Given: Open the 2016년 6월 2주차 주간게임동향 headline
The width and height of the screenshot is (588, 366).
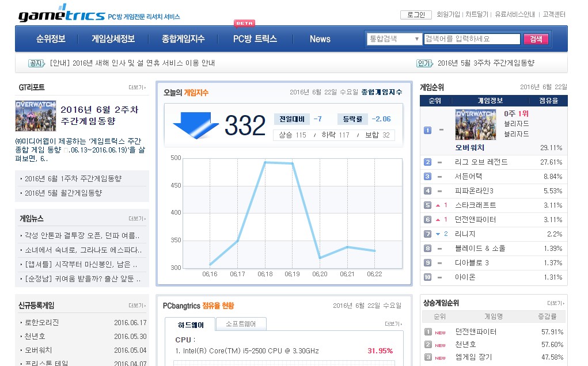Looking at the screenshot, I should (x=100, y=115).
